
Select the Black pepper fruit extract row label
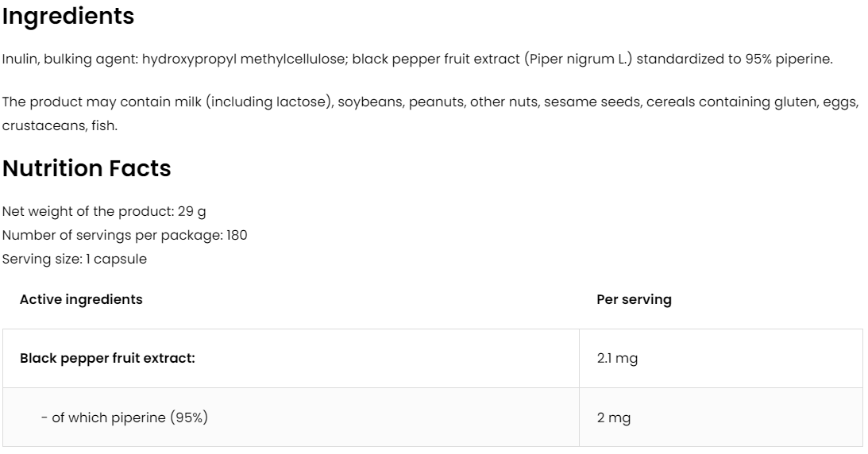coord(107,358)
